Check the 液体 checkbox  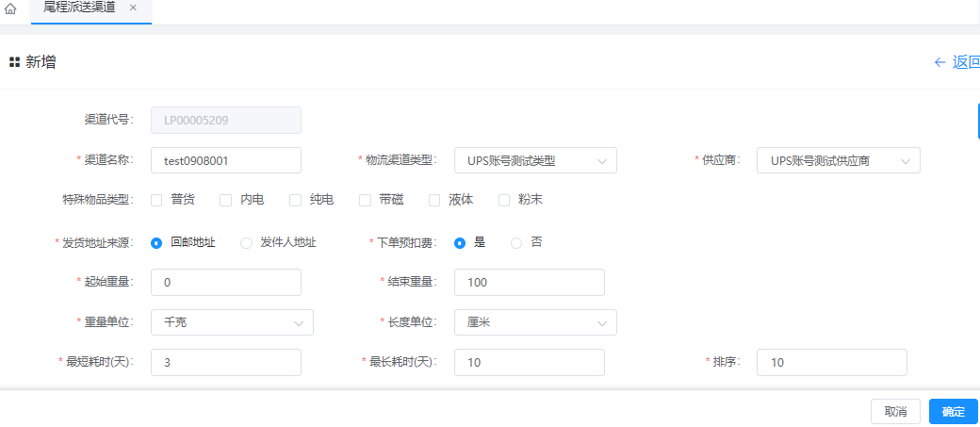pyautogui.click(x=434, y=200)
